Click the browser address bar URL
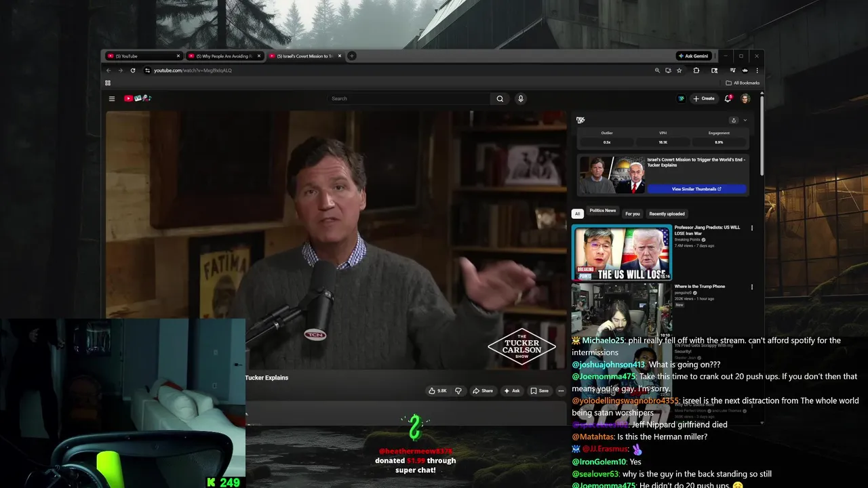This screenshot has width=868, height=488. point(193,70)
